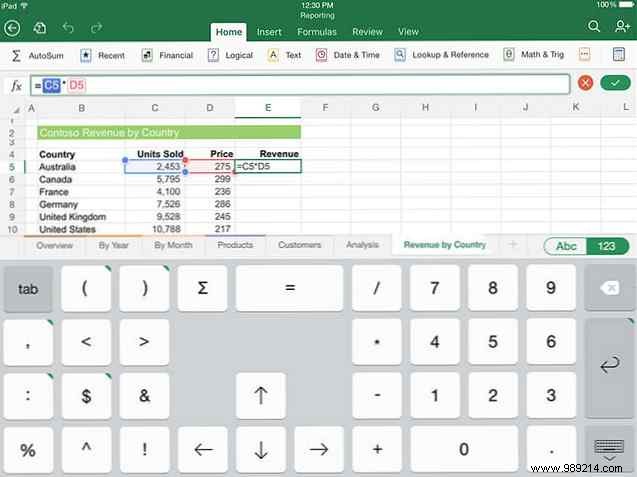Switch to the Home ribbon tab
This screenshot has width=637, height=477.
(x=229, y=32)
